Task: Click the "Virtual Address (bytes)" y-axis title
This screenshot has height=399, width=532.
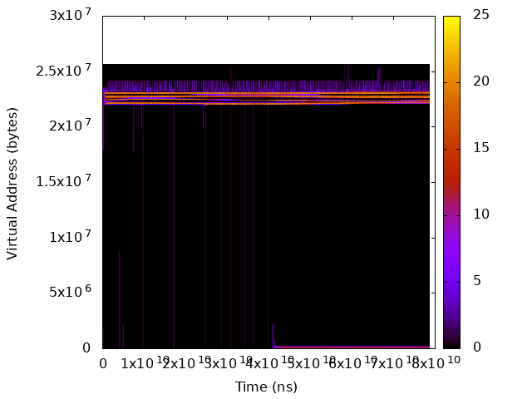Action: click(x=12, y=182)
